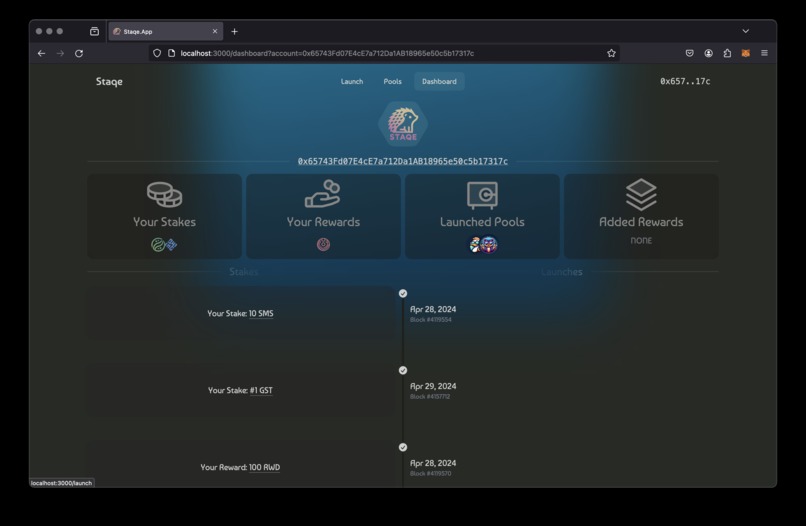Click the 0x657..17c wallet button
The width and height of the screenshot is (806, 526).
685,81
